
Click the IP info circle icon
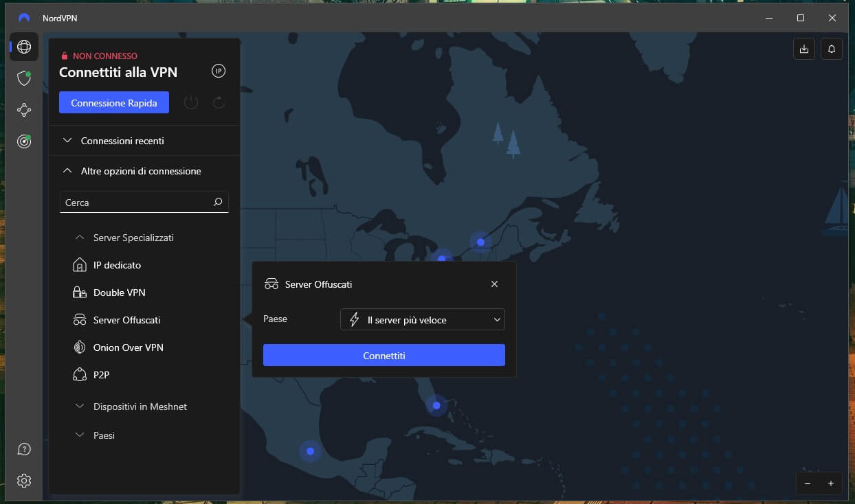pos(219,71)
